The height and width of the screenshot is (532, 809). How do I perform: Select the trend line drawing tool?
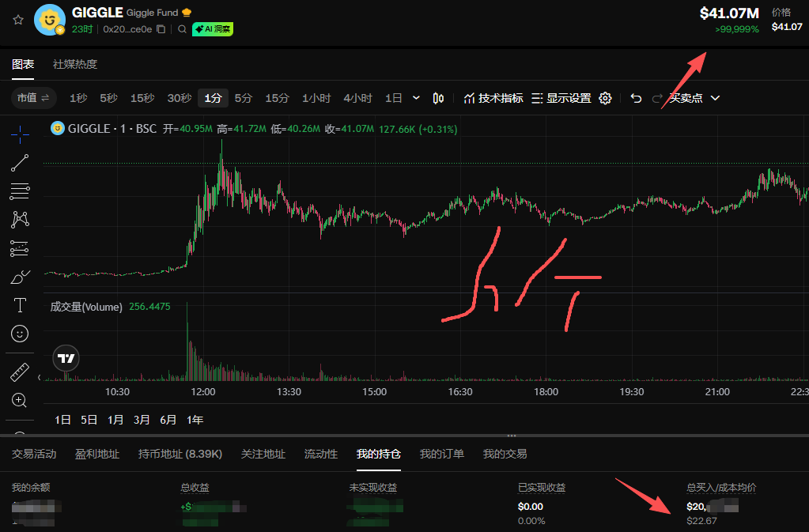click(20, 163)
